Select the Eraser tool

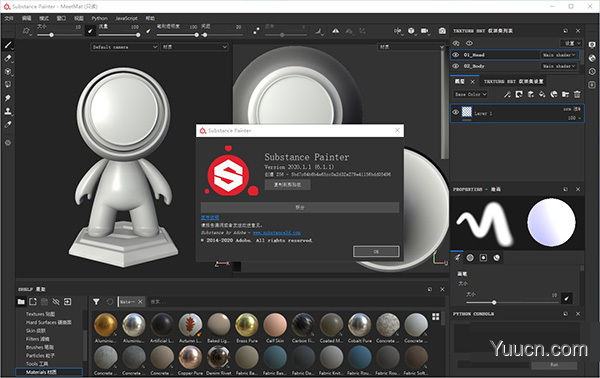8,58
